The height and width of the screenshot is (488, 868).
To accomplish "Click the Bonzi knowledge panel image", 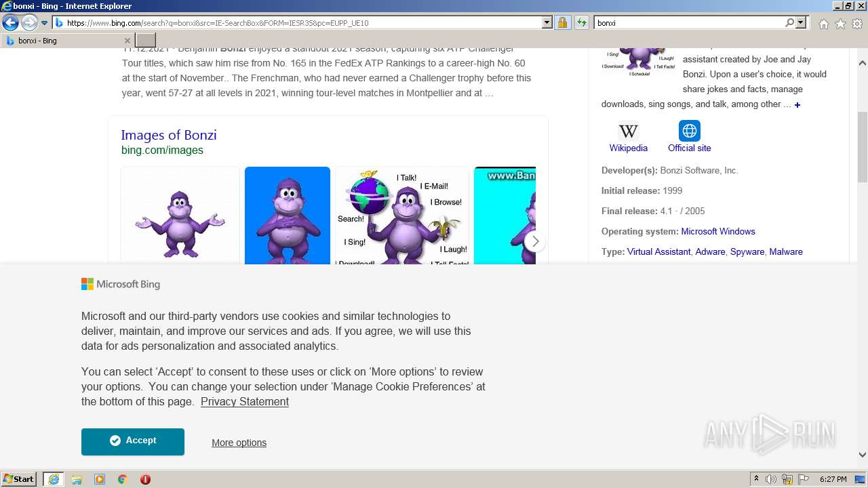I will click(x=639, y=61).
